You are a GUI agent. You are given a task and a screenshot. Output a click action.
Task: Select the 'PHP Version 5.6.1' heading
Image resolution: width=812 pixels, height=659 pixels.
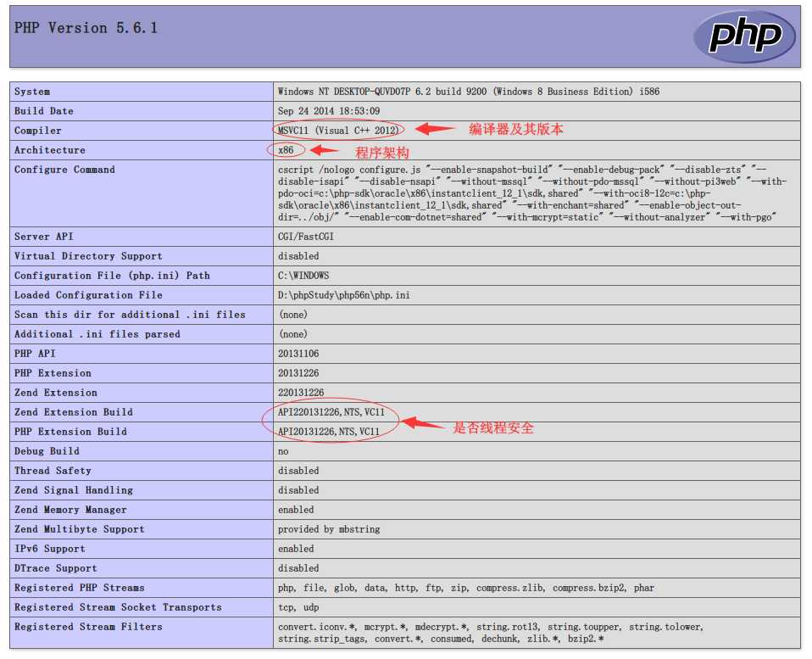pos(86,28)
